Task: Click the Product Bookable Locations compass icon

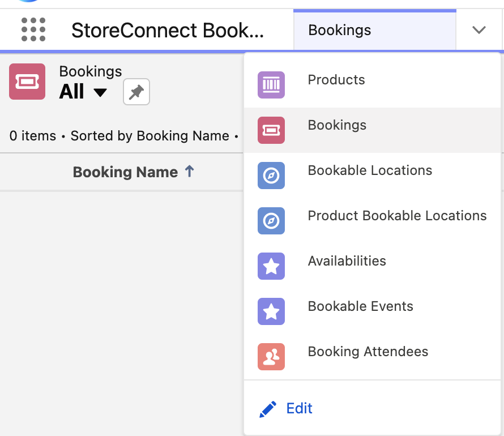Action: click(x=271, y=221)
